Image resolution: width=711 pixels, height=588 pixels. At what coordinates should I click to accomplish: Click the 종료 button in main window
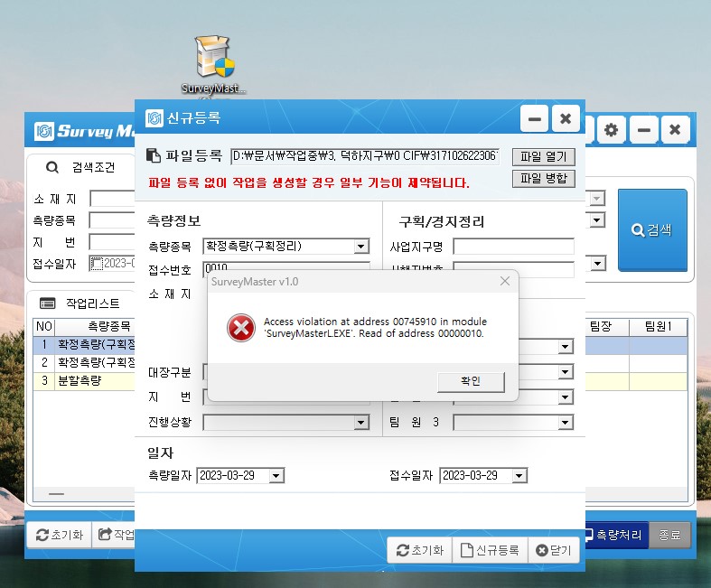pos(669,535)
